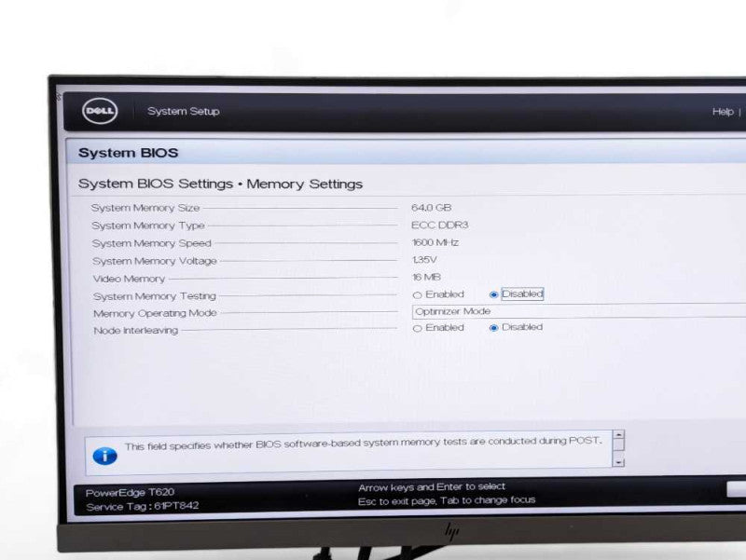Select the Memory Operating Mode label

pyautogui.click(x=155, y=313)
